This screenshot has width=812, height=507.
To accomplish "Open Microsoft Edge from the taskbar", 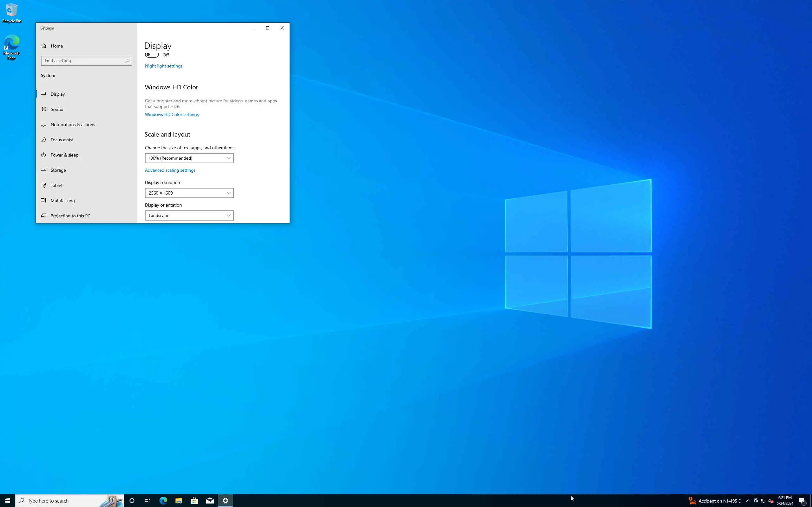I will (163, 501).
